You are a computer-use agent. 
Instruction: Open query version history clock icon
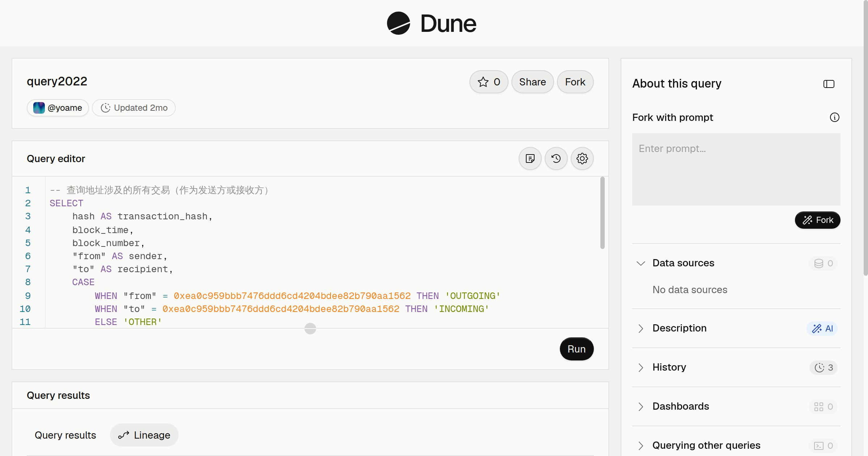(556, 159)
